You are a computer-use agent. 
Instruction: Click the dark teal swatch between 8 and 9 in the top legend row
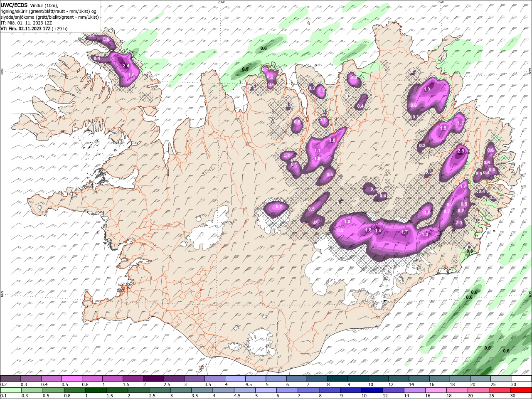coord(337,379)
